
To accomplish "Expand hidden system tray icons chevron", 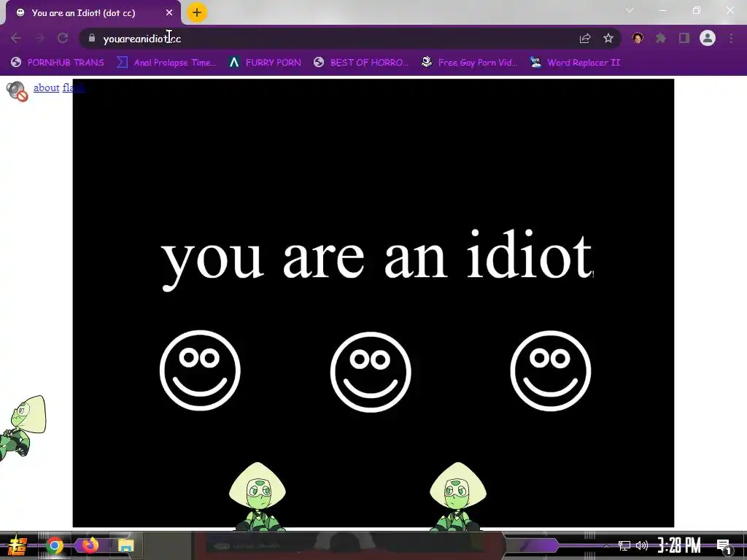I will 606,545.
